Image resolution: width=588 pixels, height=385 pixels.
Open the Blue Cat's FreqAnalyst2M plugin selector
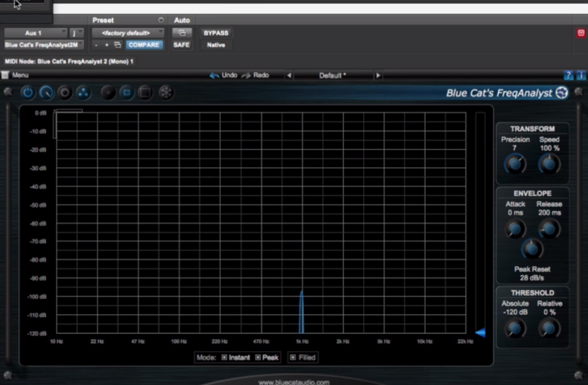tap(44, 45)
